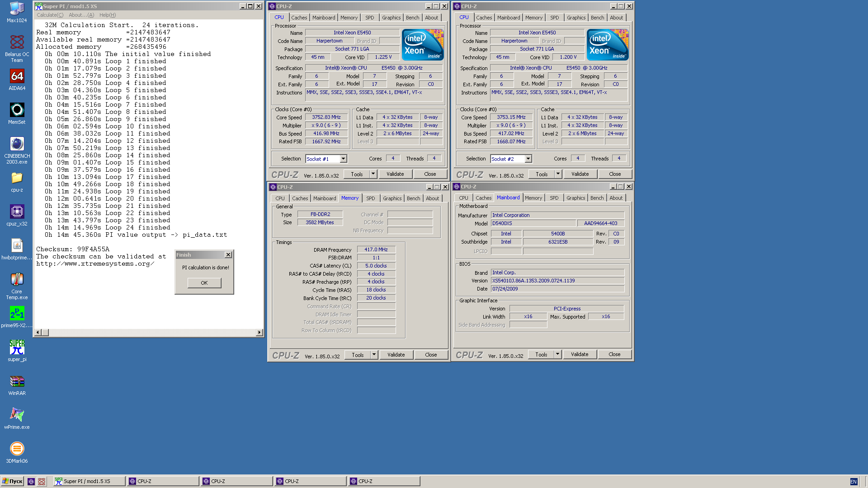The height and width of the screenshot is (488, 868).
Task: Open the hwbotprime desktop icon
Action: [x=17, y=249]
